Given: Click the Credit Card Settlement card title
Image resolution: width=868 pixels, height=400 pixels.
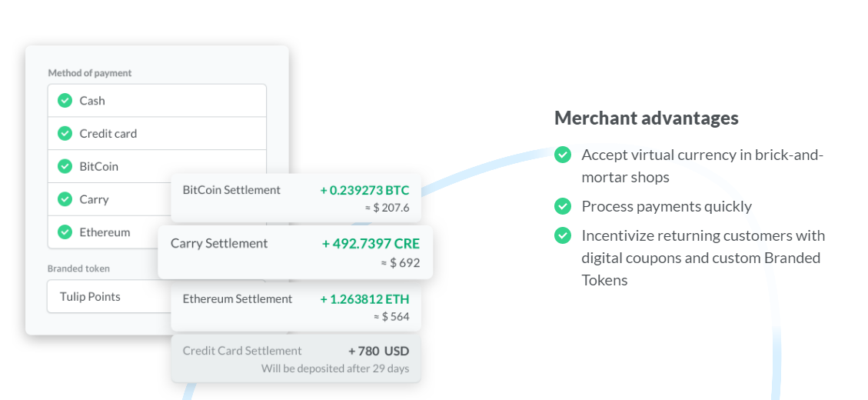Looking at the screenshot, I should pyautogui.click(x=242, y=351).
